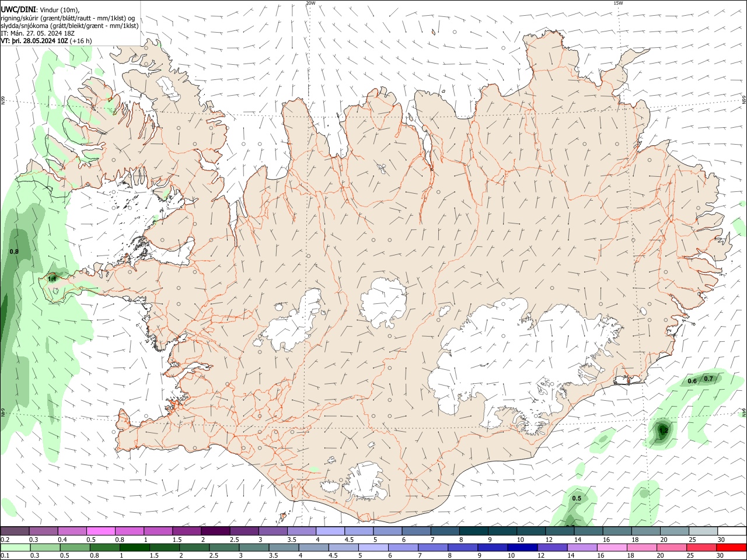The image size is (747, 560).
Task: Pick lower-row swatch between 20 and 25
Action: pos(672,547)
